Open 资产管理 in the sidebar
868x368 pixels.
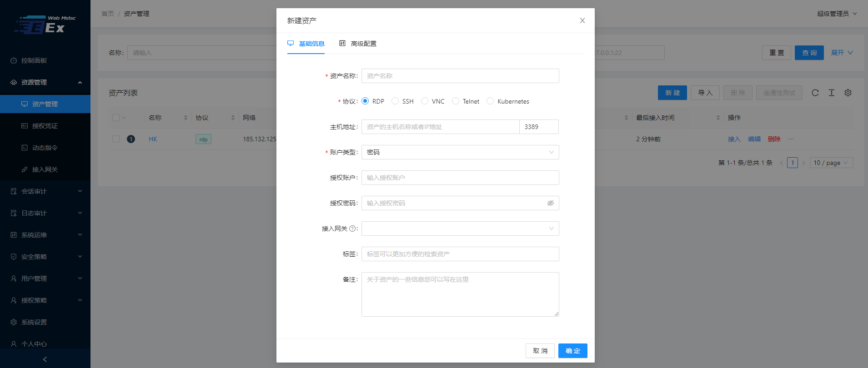tap(45, 104)
